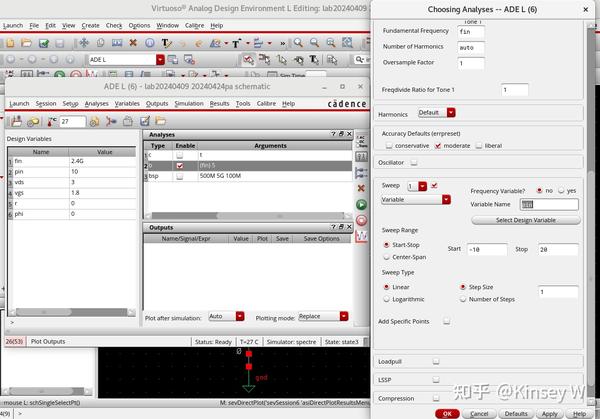Screen dimensions: 600x419
Task: Click the Setup model libraries icon in ADE toolbar
Action: pyautogui.click(x=111, y=122)
